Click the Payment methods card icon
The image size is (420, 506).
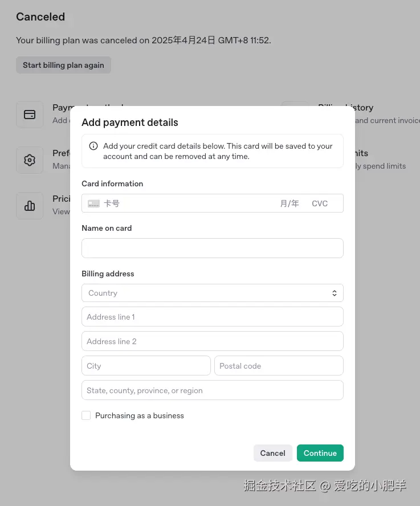(30, 115)
